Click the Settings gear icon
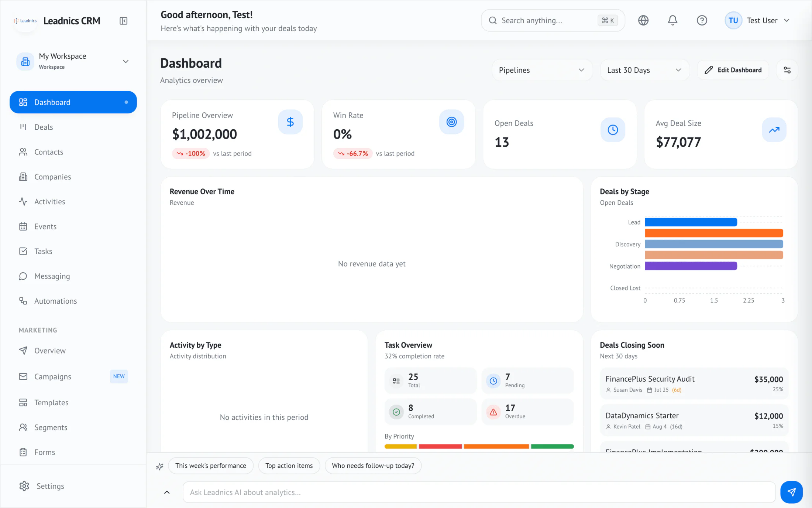The width and height of the screenshot is (812, 508). point(24,486)
